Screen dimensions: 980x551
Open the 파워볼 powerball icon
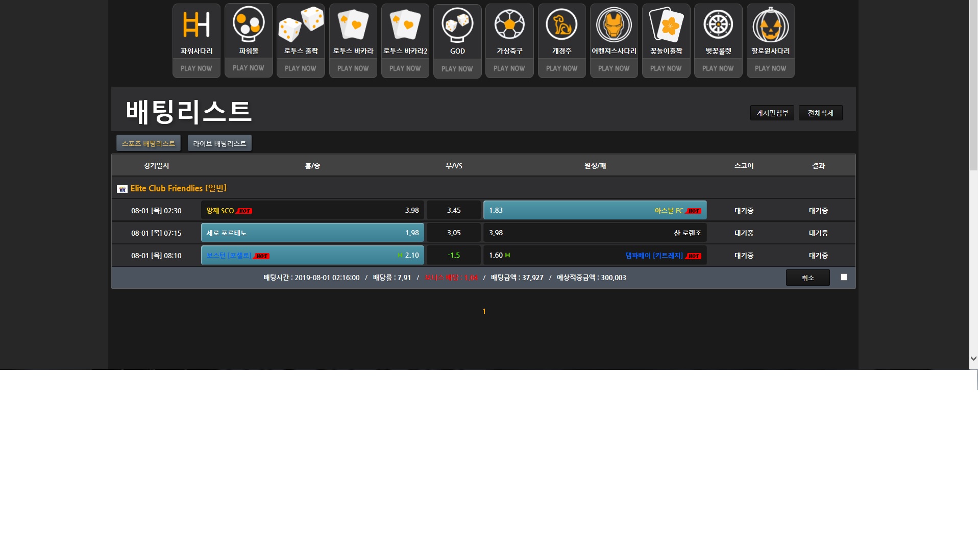coord(249,24)
